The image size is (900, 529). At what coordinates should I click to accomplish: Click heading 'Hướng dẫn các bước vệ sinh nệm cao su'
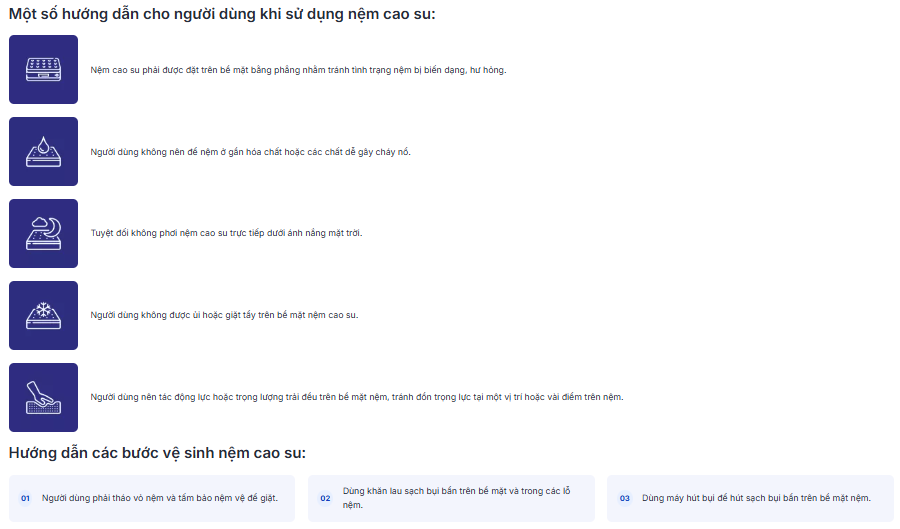(x=157, y=453)
